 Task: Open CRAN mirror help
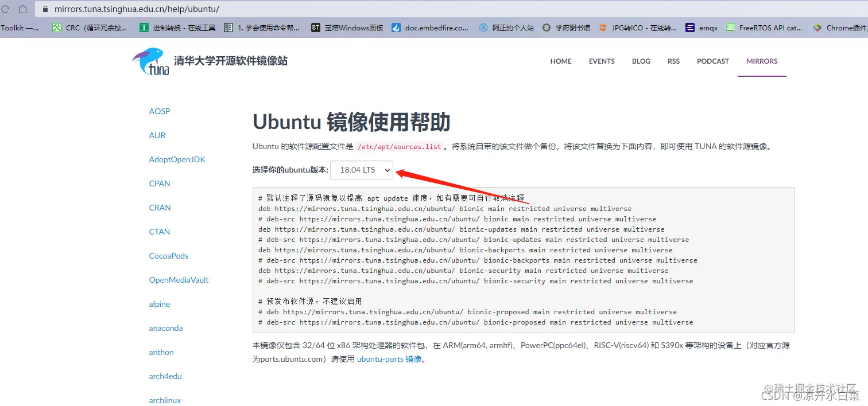pos(160,208)
